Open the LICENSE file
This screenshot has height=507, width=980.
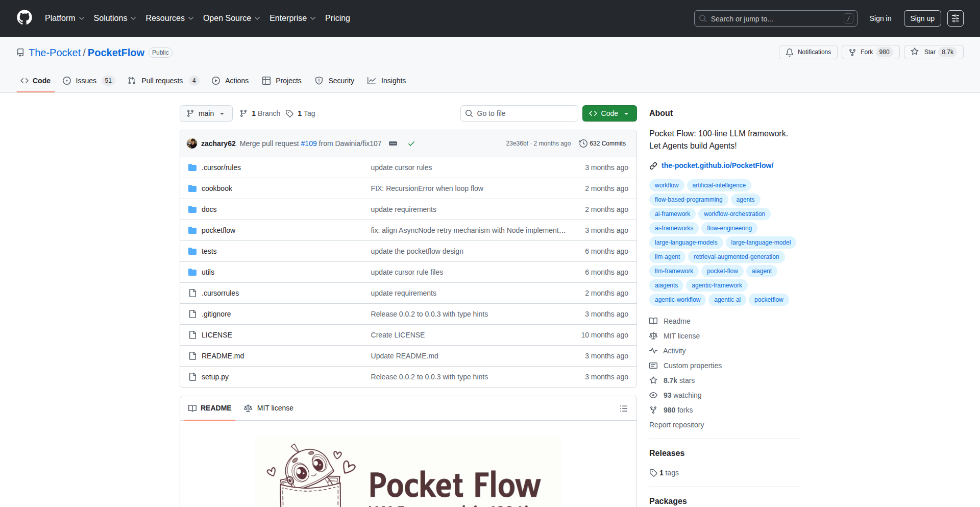click(217, 335)
